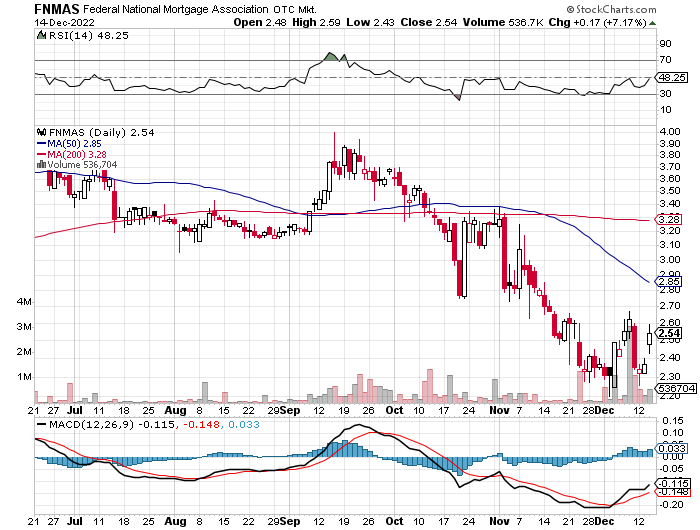
Task: Click the MACD histogram value 0.033 in legend
Action: pos(244,424)
